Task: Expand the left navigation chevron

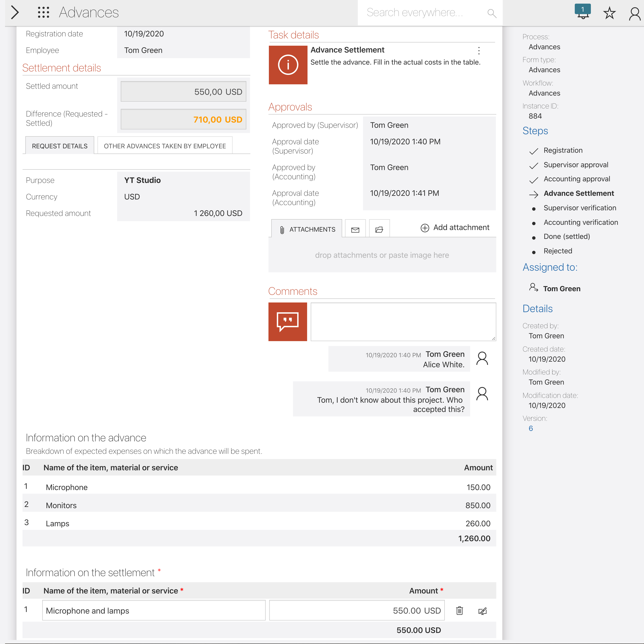Action: pos(15,13)
